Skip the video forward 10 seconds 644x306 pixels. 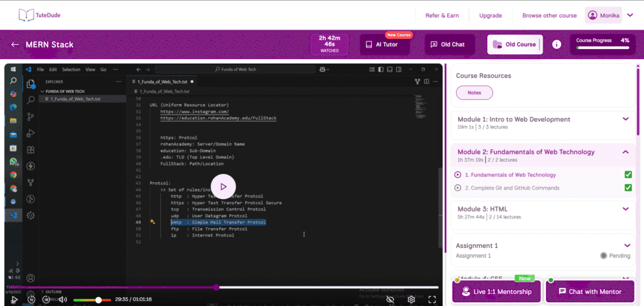coord(47,300)
